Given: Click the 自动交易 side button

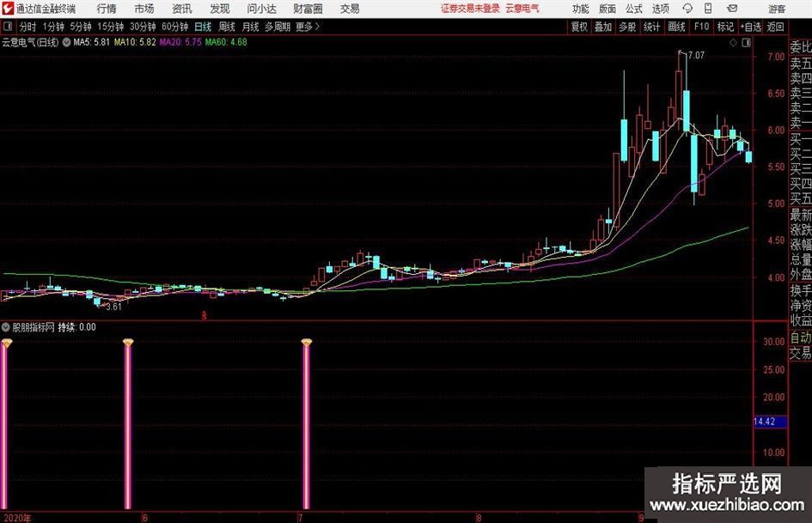Looking at the screenshot, I should (800, 345).
